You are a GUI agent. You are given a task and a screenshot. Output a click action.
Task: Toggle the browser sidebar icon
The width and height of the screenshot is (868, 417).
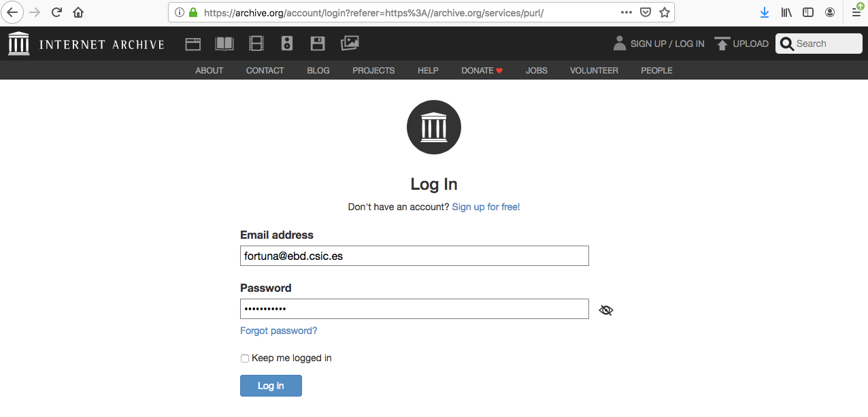point(808,12)
